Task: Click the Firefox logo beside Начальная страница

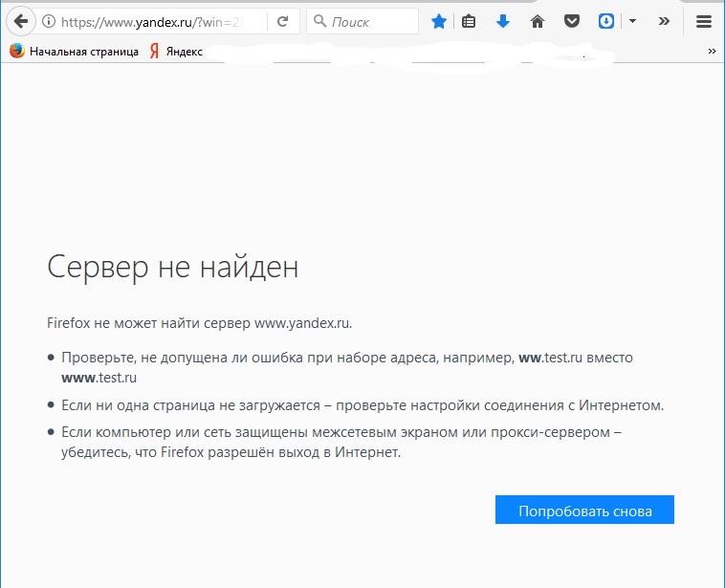Action: (x=17, y=51)
